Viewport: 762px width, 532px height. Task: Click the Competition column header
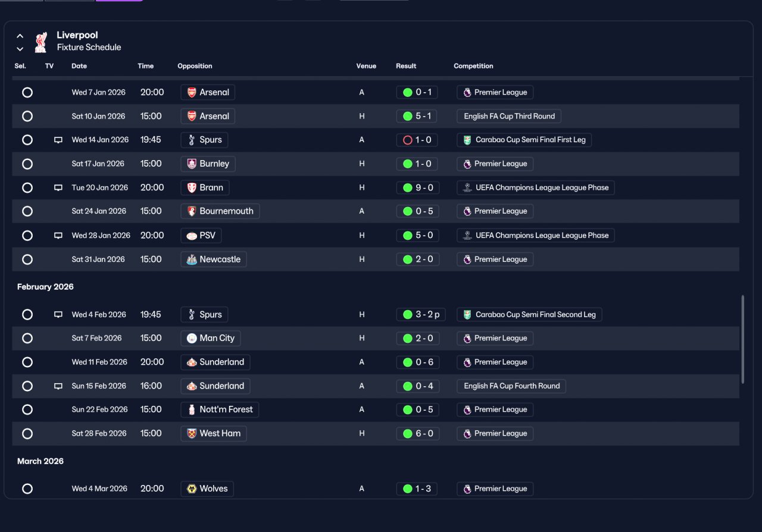click(473, 66)
